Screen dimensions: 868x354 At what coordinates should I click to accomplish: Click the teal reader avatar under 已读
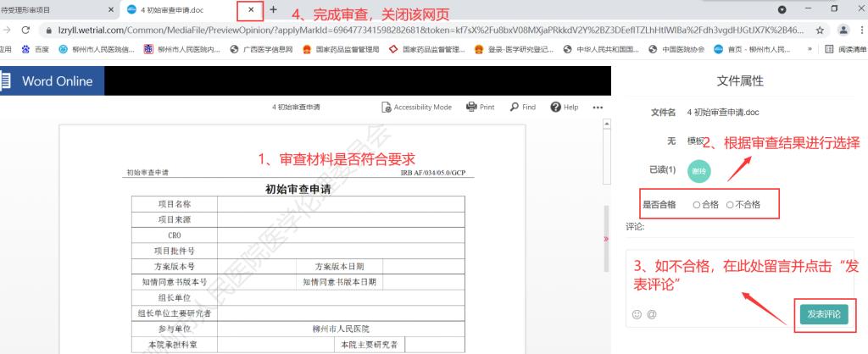tap(698, 170)
